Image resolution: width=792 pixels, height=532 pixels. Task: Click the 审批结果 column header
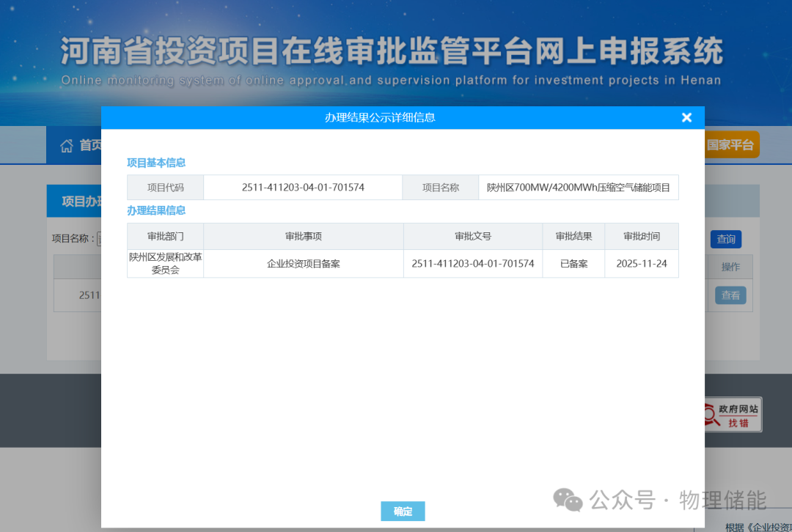point(573,237)
